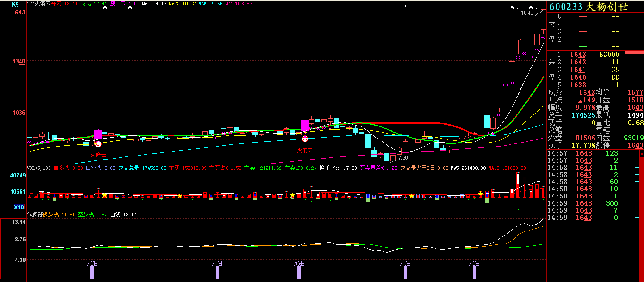Click the 买盘 buy orders header
This screenshot has width=644, height=282.
pos(551,69)
